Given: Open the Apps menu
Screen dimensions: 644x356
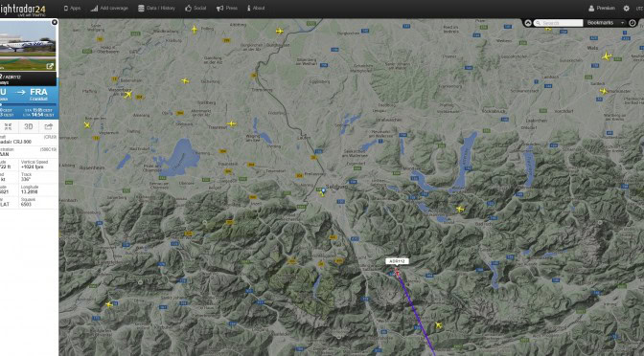Looking at the screenshot, I should pyautogui.click(x=72, y=9).
